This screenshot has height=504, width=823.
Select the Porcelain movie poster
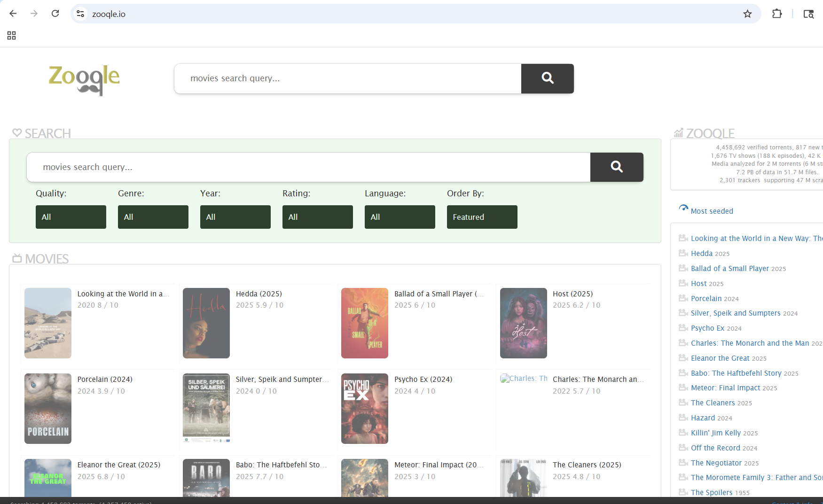click(x=48, y=409)
